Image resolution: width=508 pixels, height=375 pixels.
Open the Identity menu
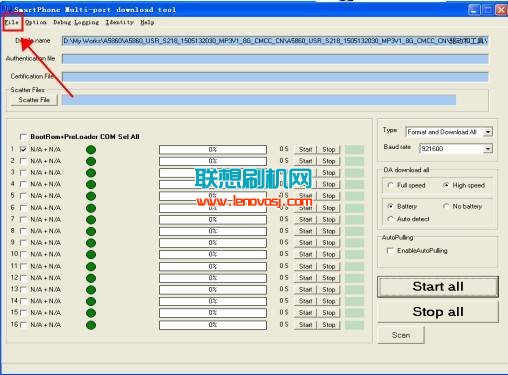(120, 22)
